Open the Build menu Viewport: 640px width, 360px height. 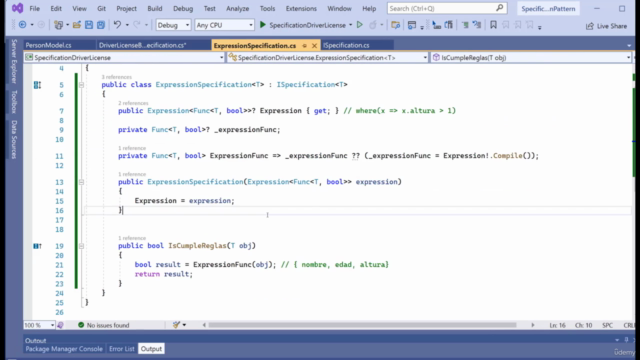(155, 8)
